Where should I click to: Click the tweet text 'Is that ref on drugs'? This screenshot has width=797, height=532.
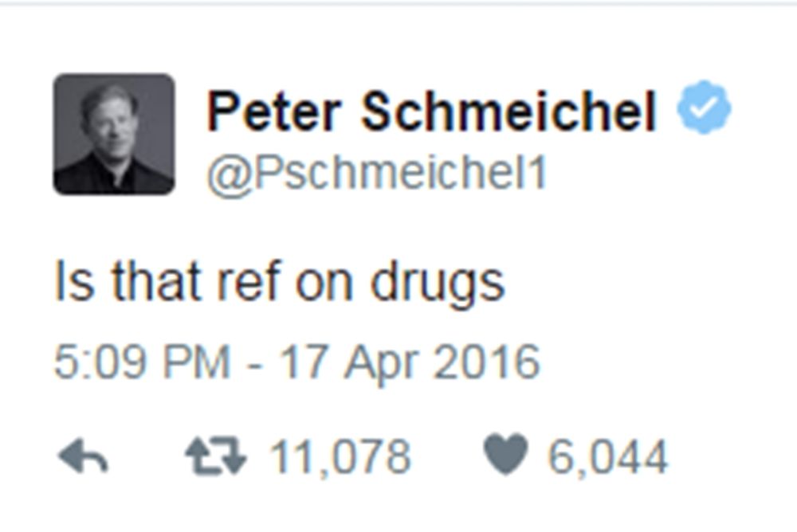point(279,281)
